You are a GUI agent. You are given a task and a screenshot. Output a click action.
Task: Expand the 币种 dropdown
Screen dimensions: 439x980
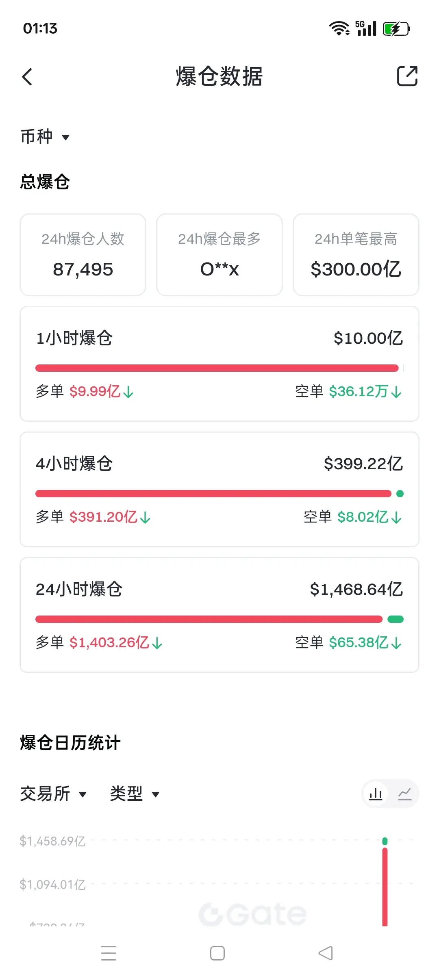point(45,137)
